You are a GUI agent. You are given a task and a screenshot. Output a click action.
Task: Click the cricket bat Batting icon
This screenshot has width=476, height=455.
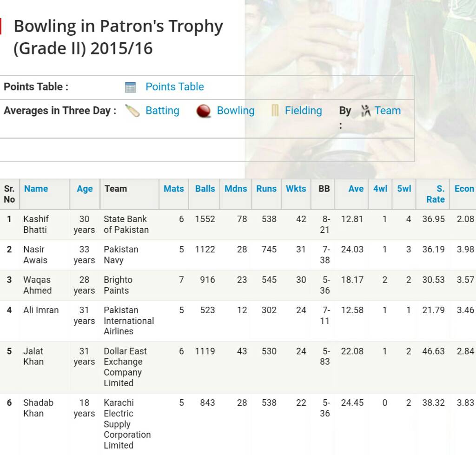(132, 111)
